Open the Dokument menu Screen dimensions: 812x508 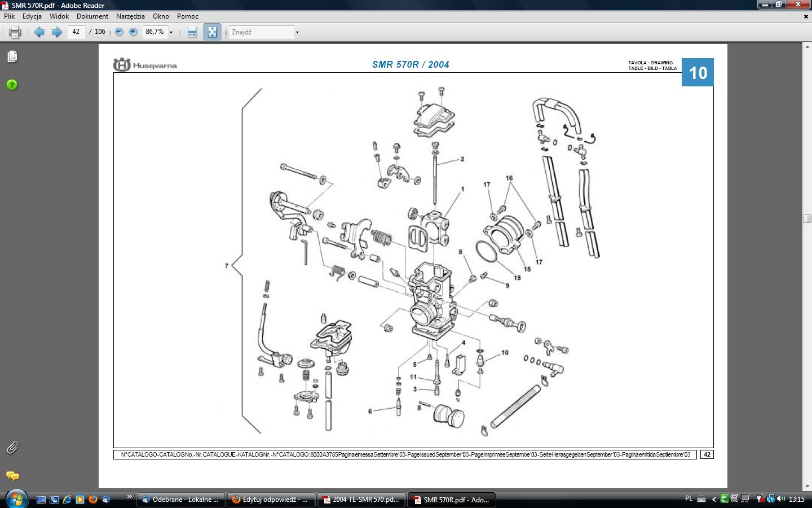click(92, 16)
